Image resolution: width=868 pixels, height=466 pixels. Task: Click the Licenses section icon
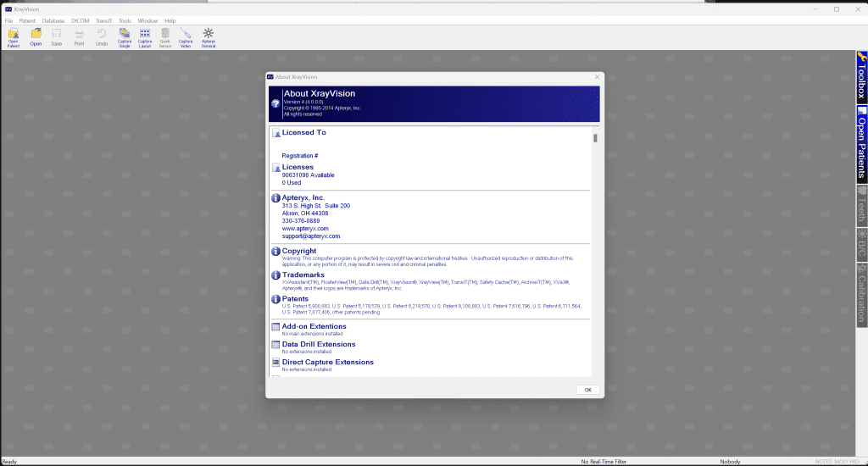[275, 168]
